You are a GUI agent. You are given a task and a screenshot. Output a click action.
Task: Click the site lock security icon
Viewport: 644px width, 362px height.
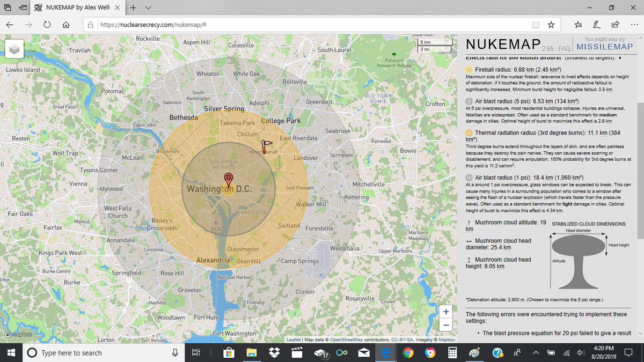[90, 25]
